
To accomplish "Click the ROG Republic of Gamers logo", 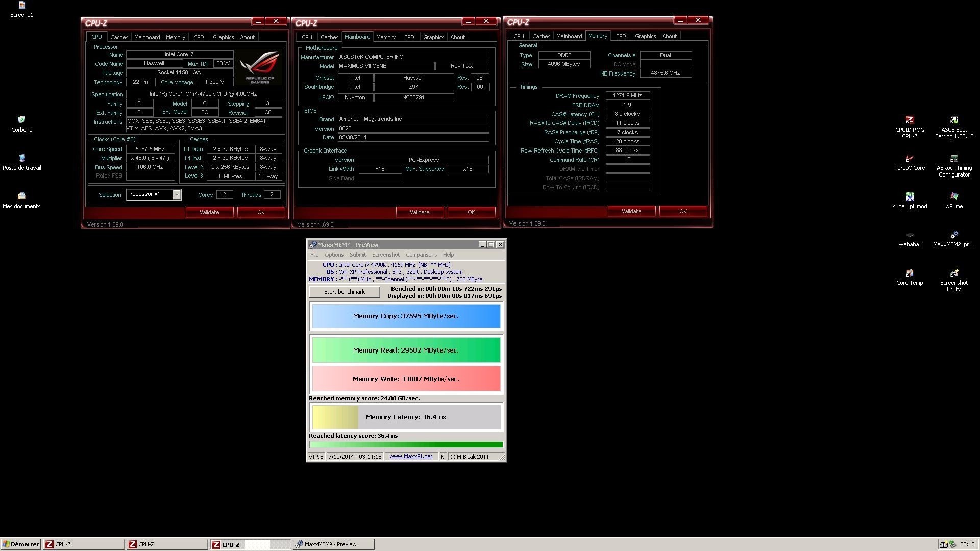I will (x=260, y=67).
